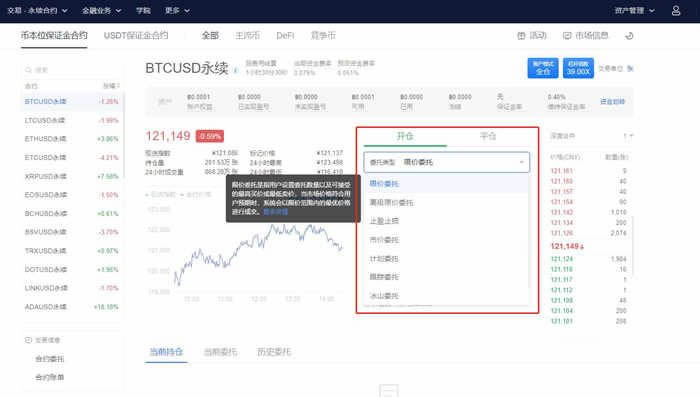700x397 pixels.
Task: Open the 历史委托 history orders tab
Action: point(274,352)
